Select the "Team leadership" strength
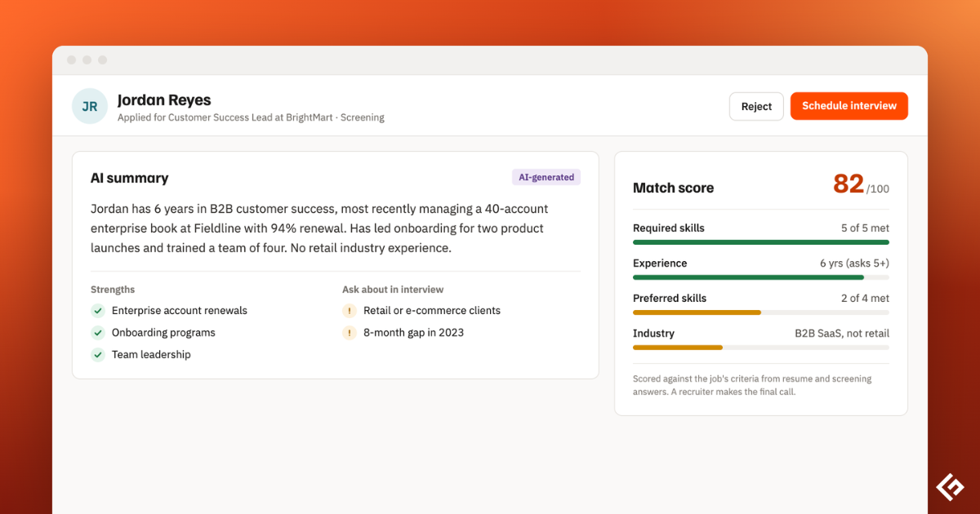The height and width of the screenshot is (514, 980). pos(151,355)
